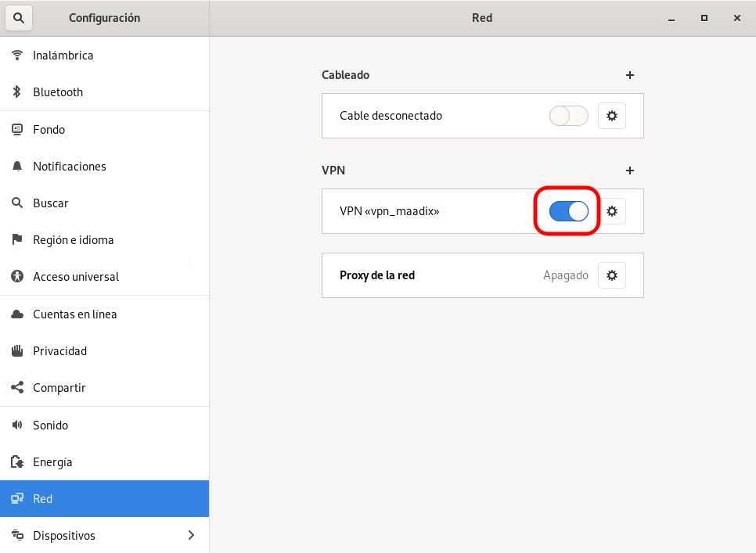756x553 pixels.
Task: Open gear settings for Proxy de la red
Action: click(x=612, y=275)
